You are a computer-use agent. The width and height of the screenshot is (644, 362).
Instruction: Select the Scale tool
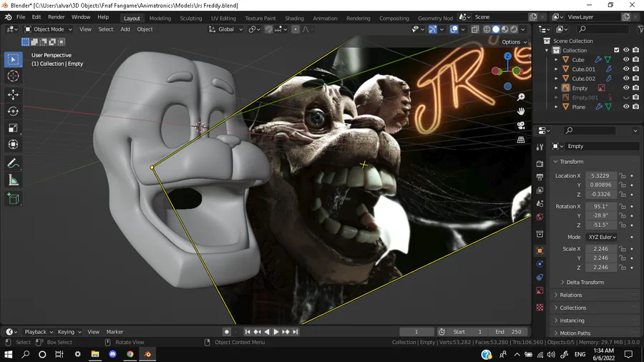pos(13,128)
